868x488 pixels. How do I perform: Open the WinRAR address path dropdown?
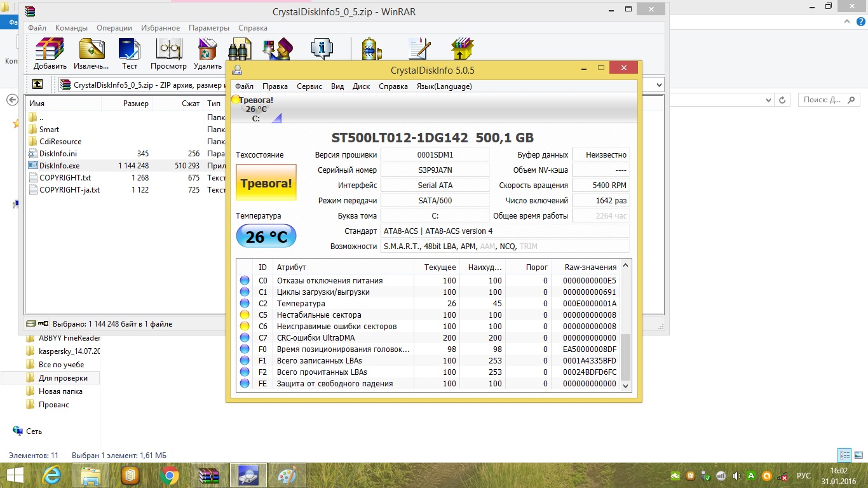660,85
